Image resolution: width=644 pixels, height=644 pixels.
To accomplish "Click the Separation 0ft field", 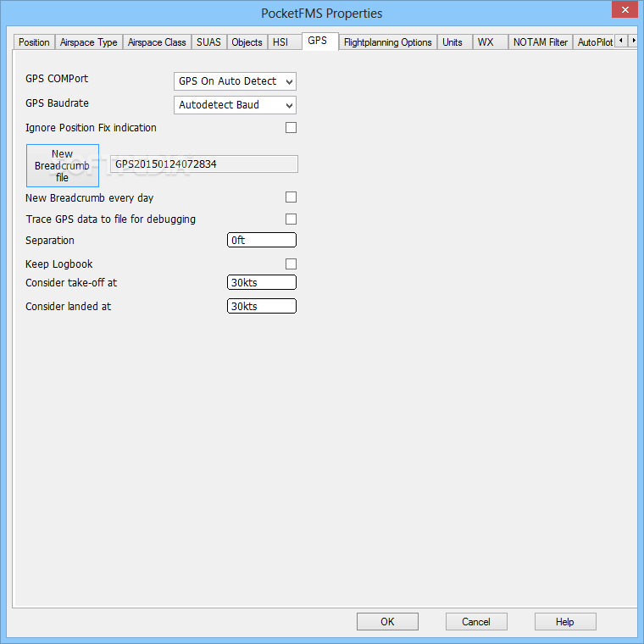I will pyautogui.click(x=262, y=240).
